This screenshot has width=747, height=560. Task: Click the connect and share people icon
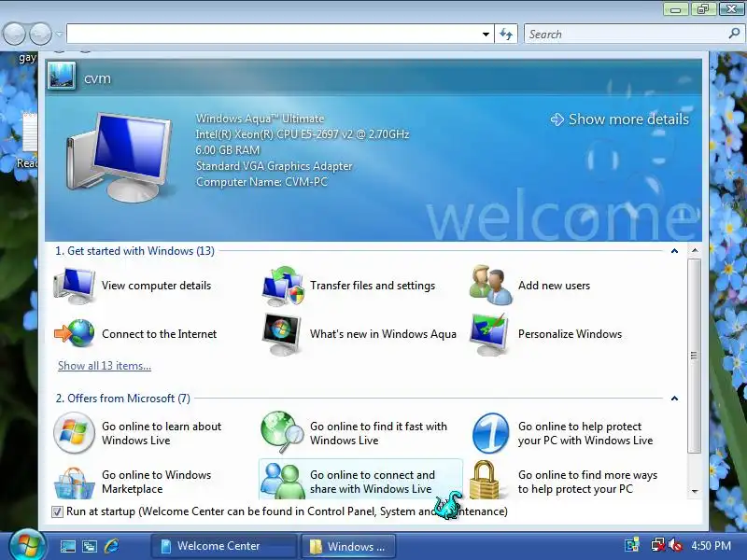click(x=283, y=481)
